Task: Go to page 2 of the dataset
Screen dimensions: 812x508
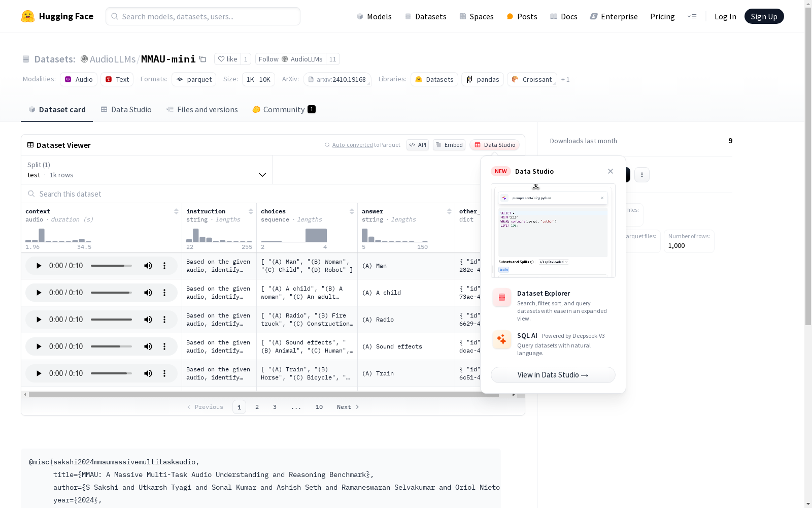Action: tap(257, 407)
